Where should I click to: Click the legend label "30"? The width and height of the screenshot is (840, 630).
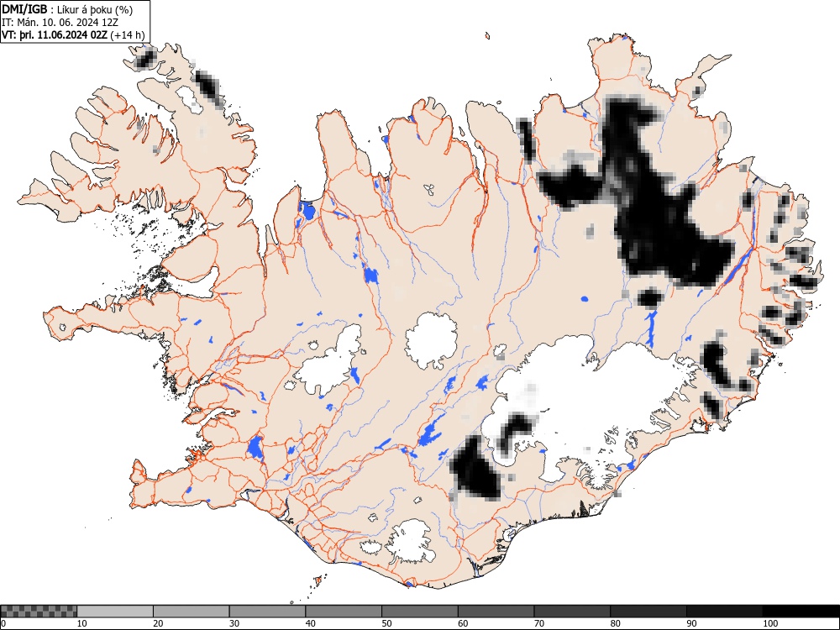[x=234, y=623]
